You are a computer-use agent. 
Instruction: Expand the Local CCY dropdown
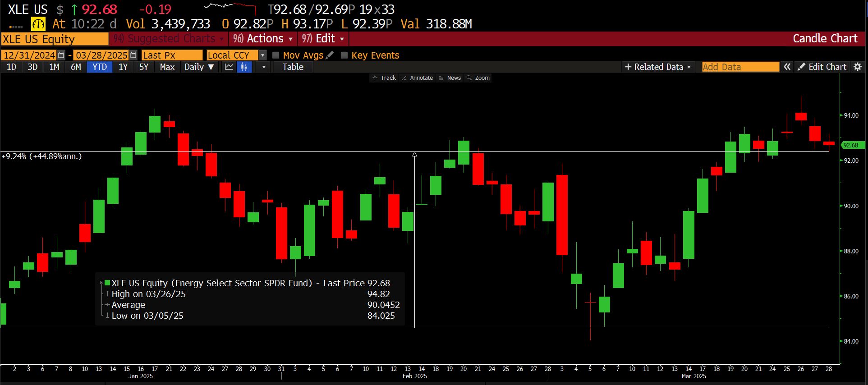[263, 55]
